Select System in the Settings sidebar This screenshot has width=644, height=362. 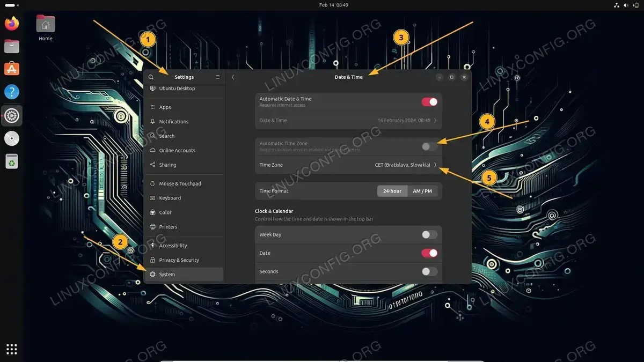(166, 274)
